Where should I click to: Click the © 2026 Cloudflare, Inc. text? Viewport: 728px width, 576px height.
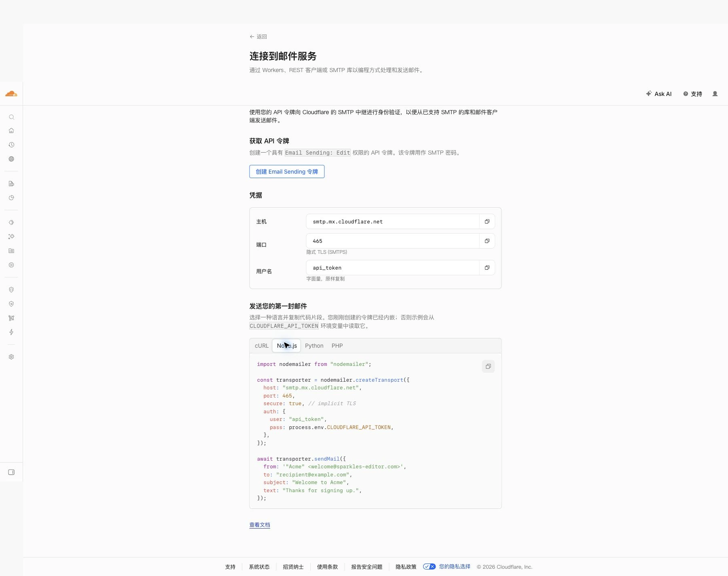504,567
